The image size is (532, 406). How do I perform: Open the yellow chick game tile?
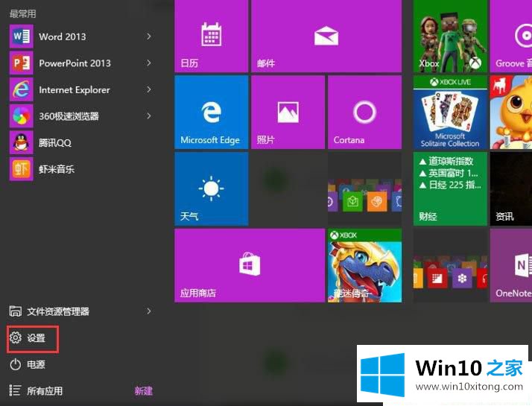click(511, 112)
